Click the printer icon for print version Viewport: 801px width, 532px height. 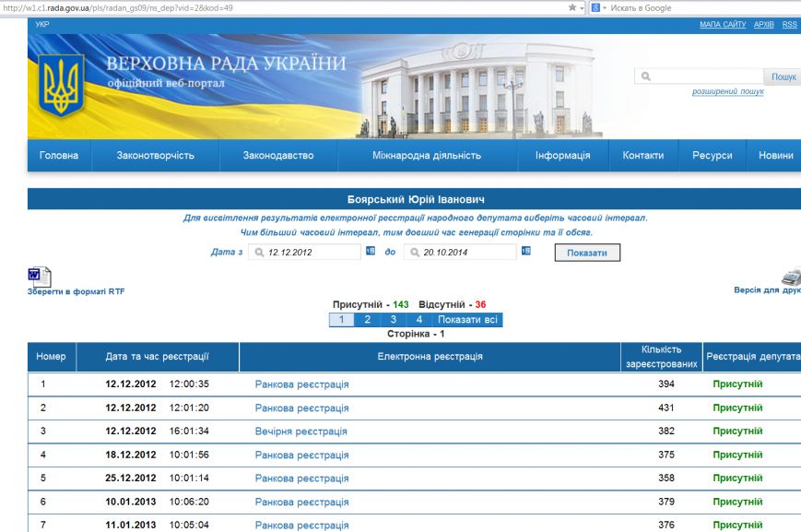pyautogui.click(x=791, y=277)
